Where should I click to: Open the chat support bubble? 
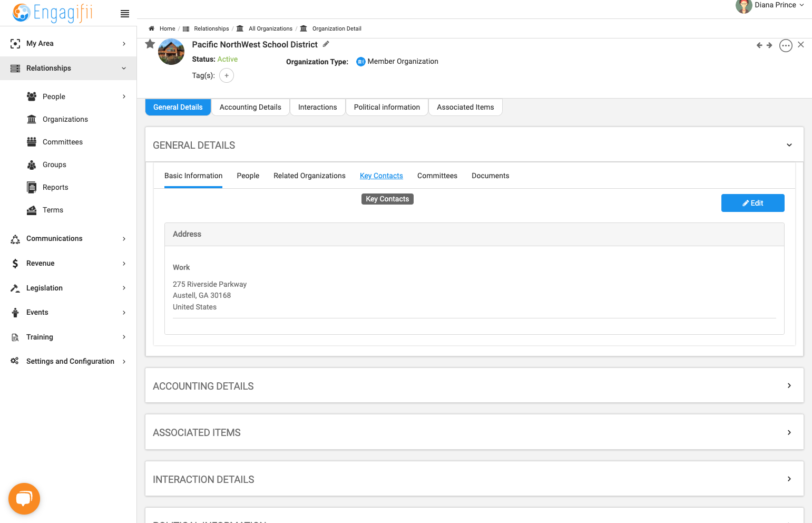[x=24, y=498]
